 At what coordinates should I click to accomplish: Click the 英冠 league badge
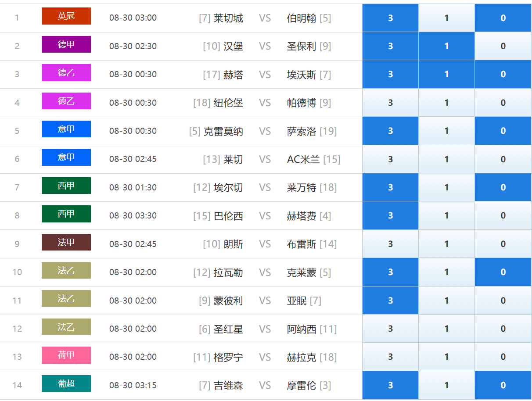point(66,16)
